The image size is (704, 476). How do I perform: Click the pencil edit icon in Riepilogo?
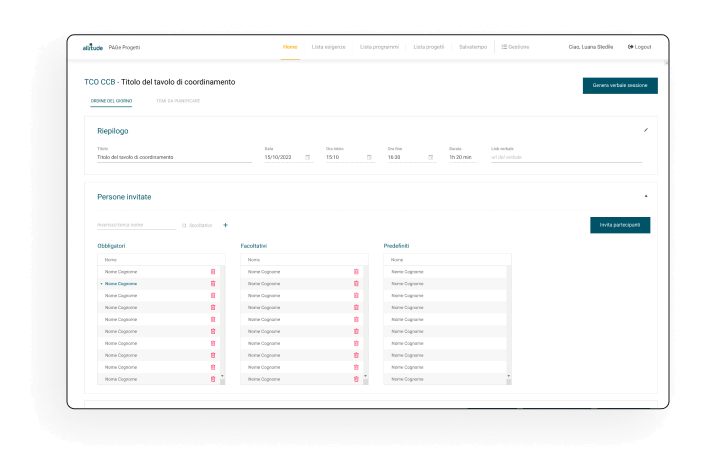click(645, 130)
